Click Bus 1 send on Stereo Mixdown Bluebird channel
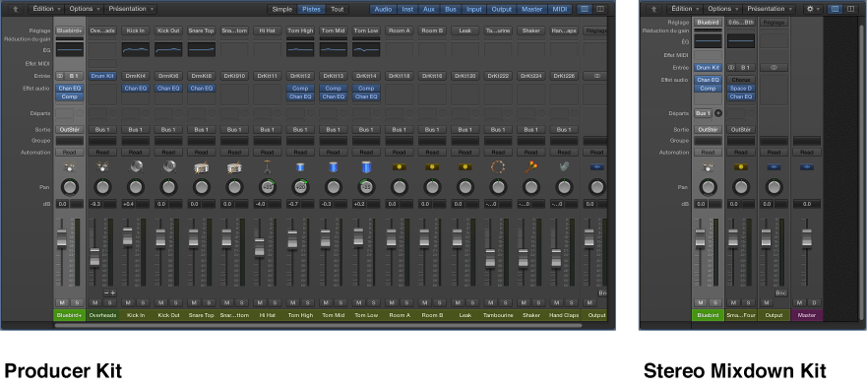This screenshot has height=388, width=868. [703, 113]
